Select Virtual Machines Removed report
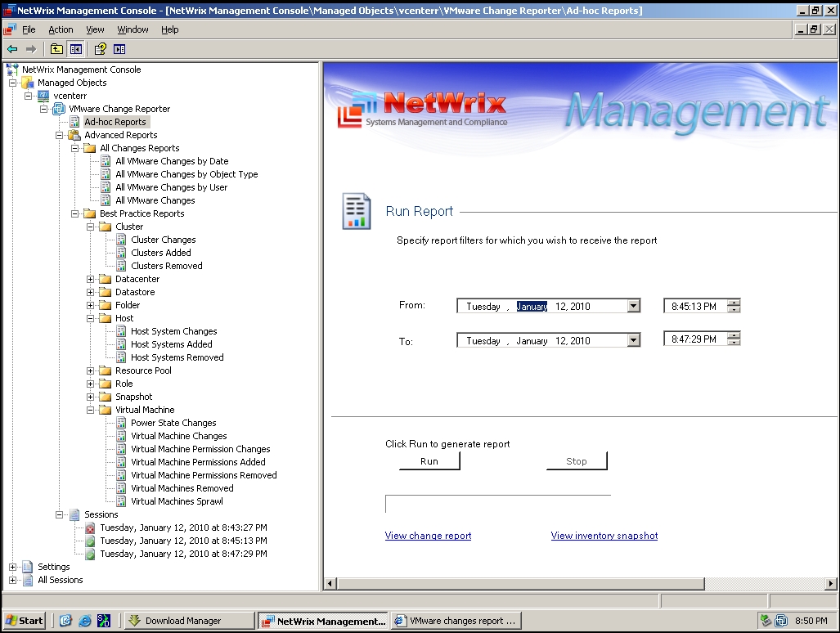This screenshot has height=633, width=840. pos(182,488)
